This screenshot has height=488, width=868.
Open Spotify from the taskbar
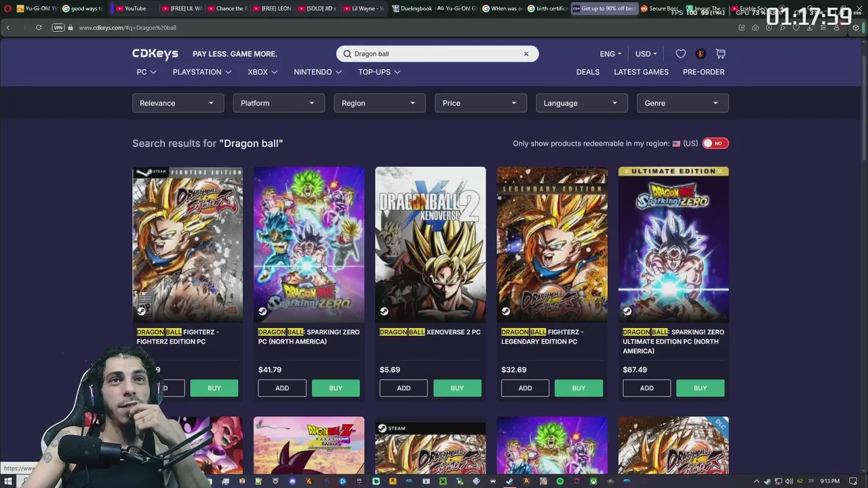click(559, 481)
